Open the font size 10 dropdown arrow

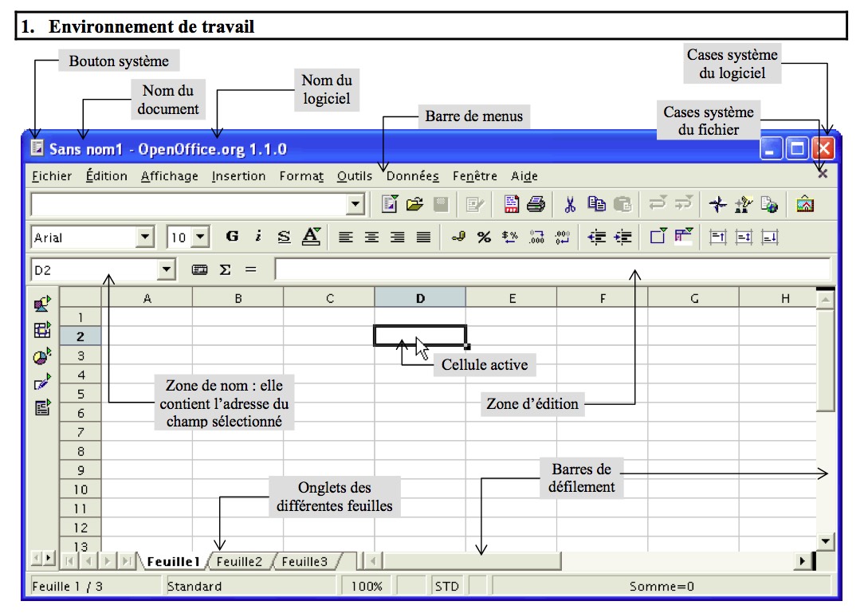[x=200, y=238]
